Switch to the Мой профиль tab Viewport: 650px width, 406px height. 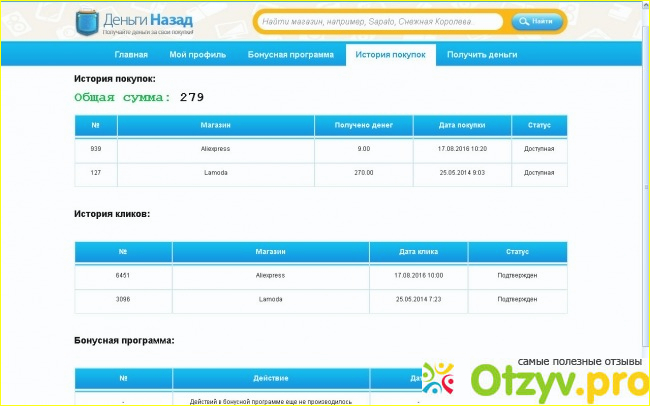coord(197,55)
